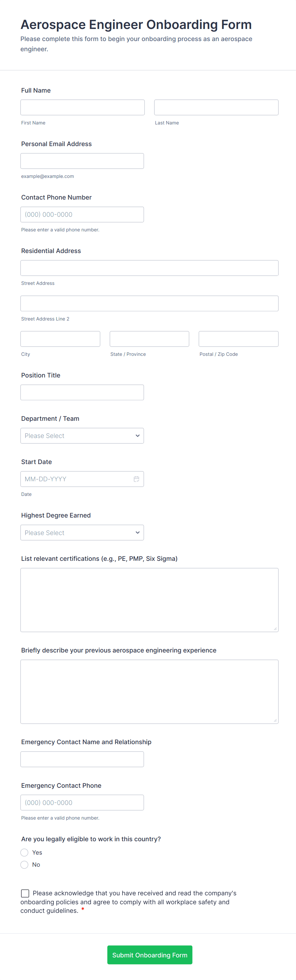Select the Personal Email Address field

coord(82,161)
